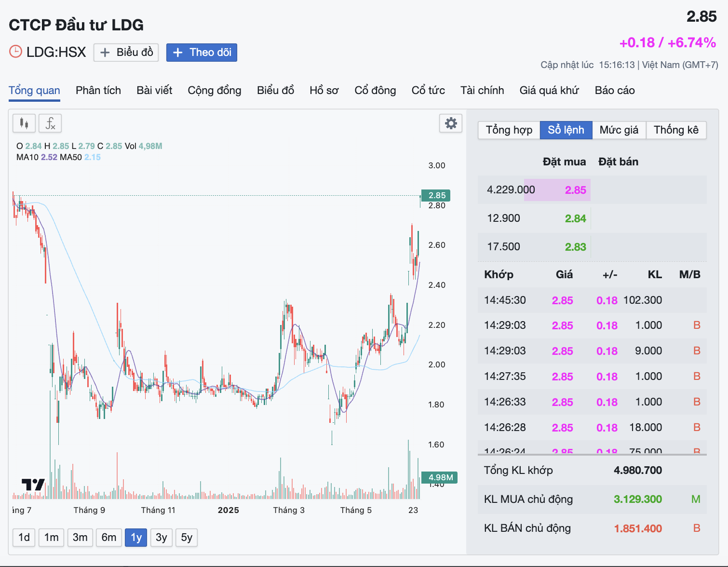Open the Cổ tức tab
Viewport: 728px width, 567px height.
428,91
